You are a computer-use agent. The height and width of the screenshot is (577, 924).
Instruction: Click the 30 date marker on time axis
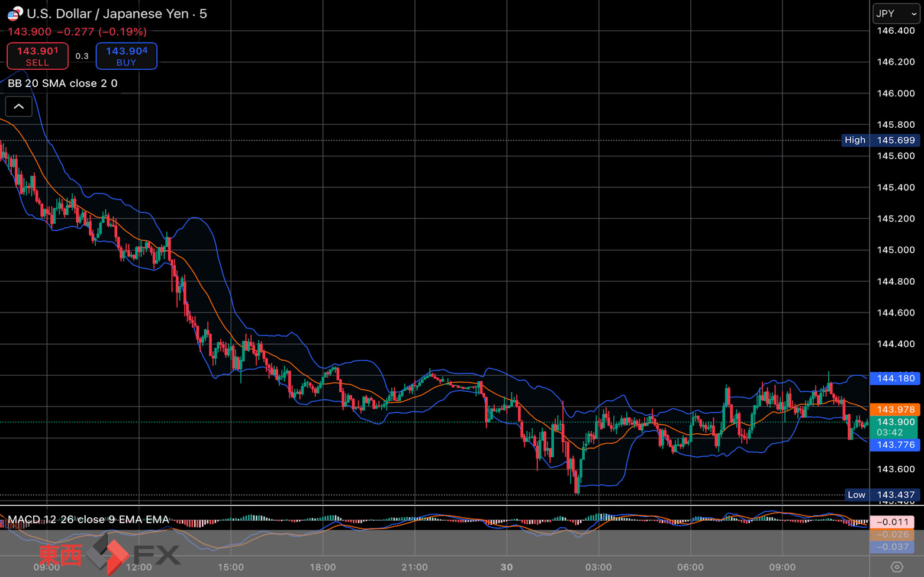[507, 567]
